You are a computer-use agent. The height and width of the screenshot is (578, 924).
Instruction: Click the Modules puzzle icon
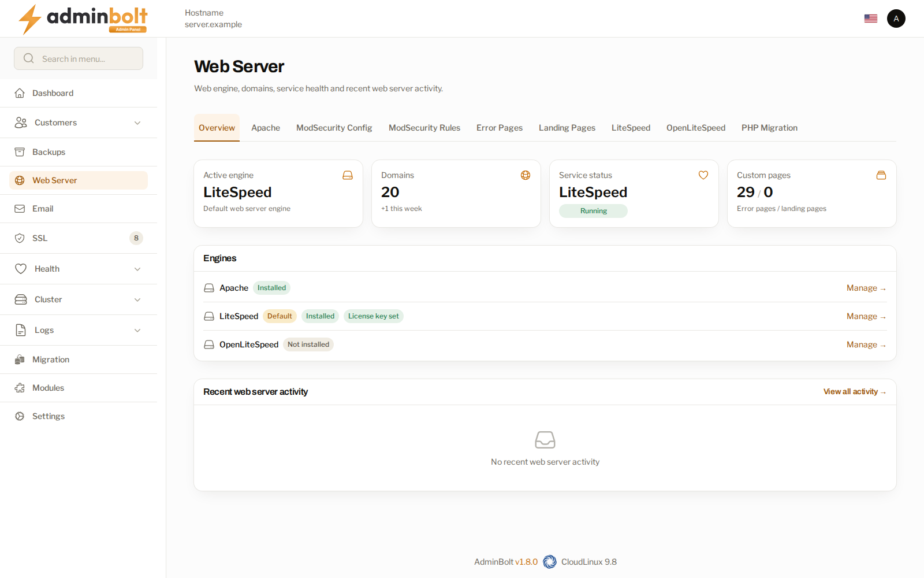click(x=20, y=388)
